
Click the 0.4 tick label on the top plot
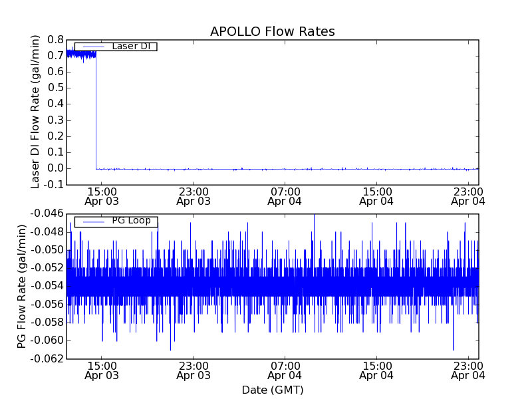55,104
